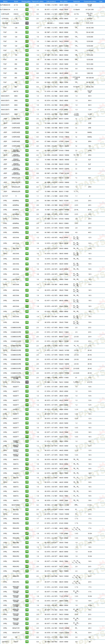The height and width of the screenshot is (644, 105).
Task: Click the fuel icon in the OPEL ADMIRAL 4.6 row
Action: coord(27,232)
